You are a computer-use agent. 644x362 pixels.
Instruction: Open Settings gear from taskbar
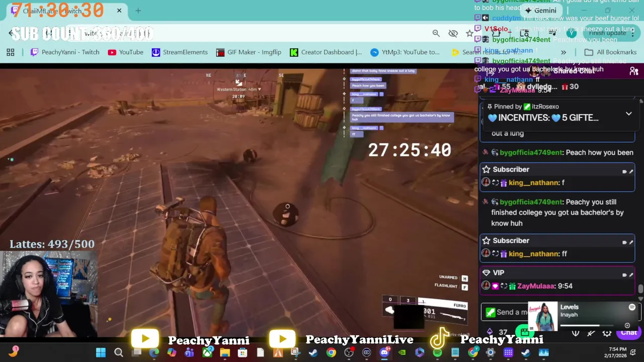(x=491, y=352)
